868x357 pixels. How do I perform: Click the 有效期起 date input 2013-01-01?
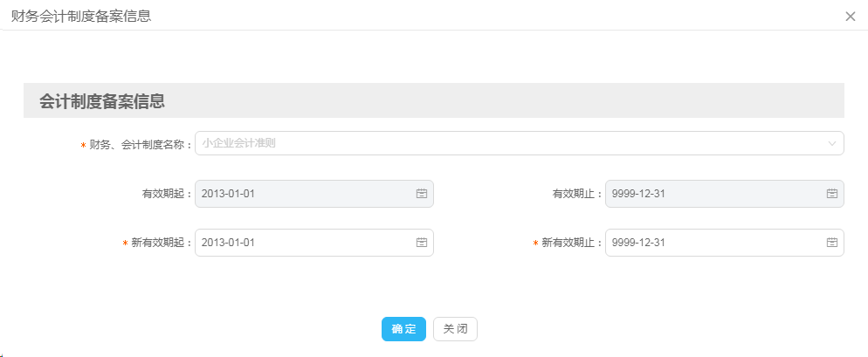[x=301, y=194]
